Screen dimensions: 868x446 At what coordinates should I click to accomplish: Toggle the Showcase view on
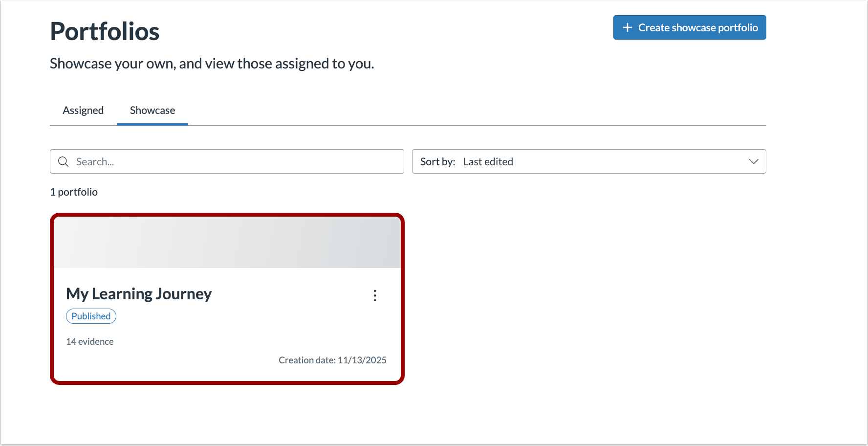(152, 110)
